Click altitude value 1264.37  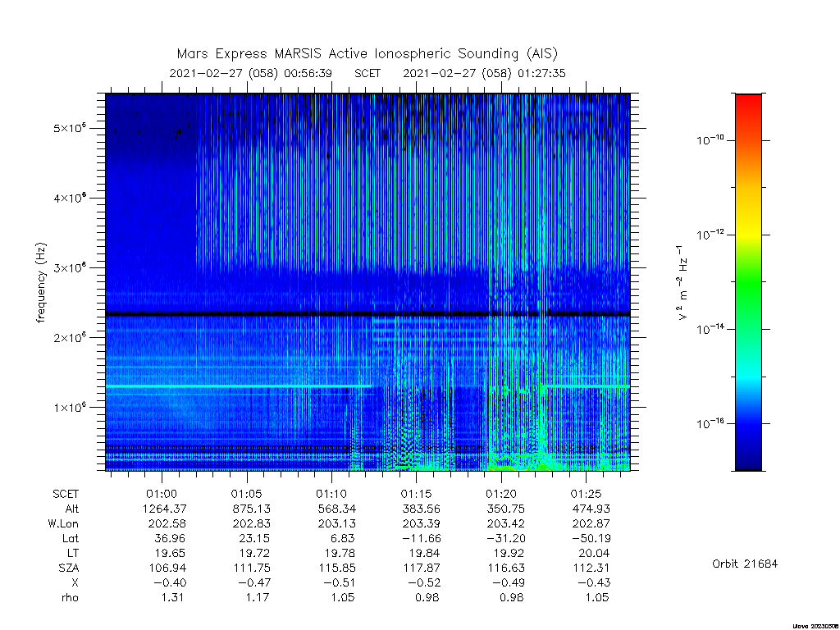coord(164,509)
